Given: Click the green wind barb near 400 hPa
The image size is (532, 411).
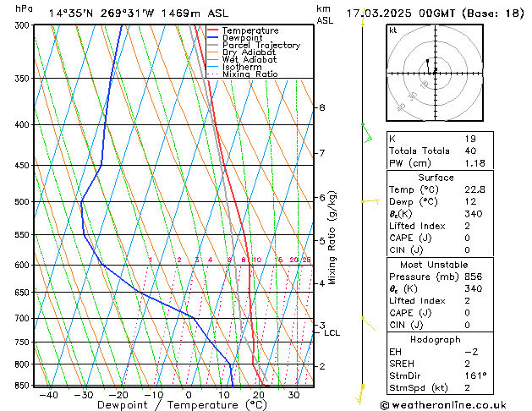Looking at the screenshot, I should click(x=367, y=132).
